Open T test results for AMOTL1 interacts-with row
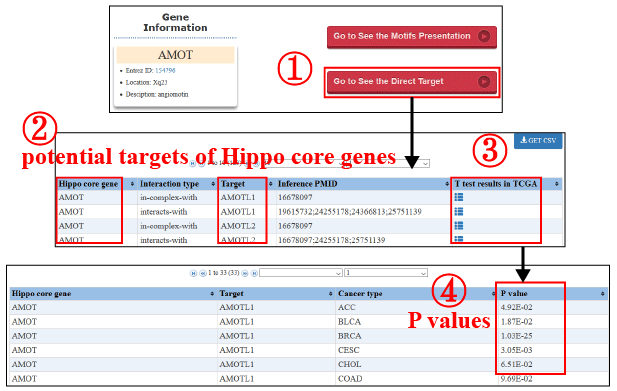 pos(458,212)
